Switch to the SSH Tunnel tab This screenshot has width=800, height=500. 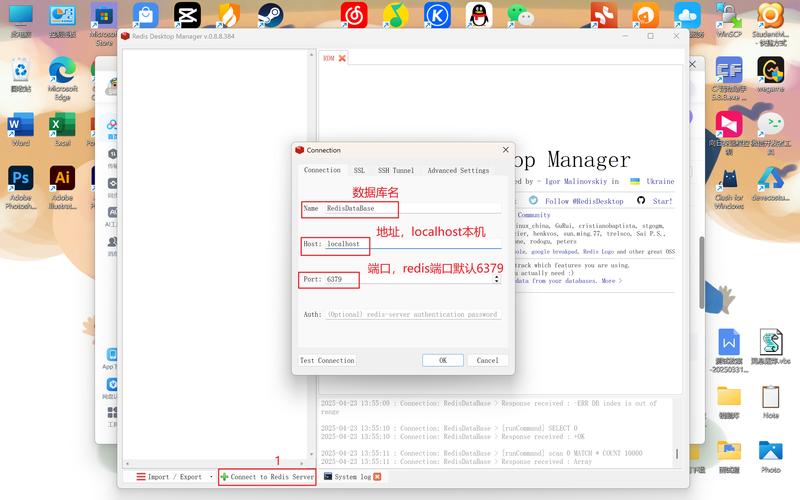coord(396,170)
